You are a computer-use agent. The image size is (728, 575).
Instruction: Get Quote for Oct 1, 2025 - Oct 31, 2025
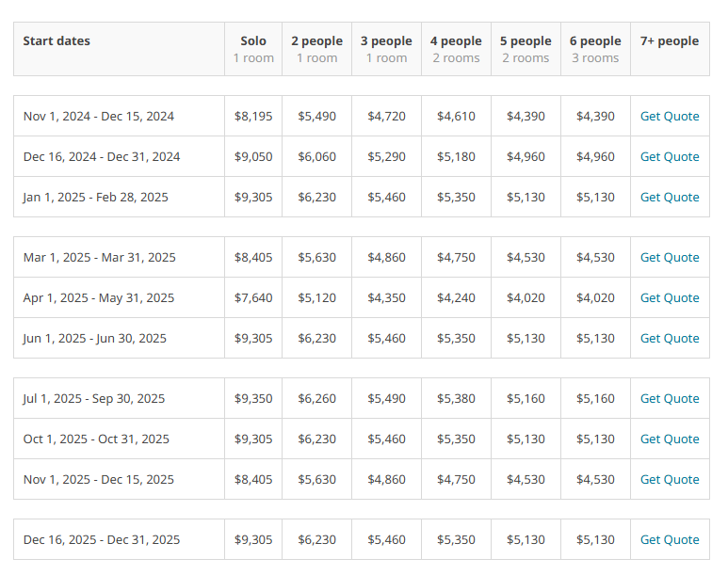point(670,439)
